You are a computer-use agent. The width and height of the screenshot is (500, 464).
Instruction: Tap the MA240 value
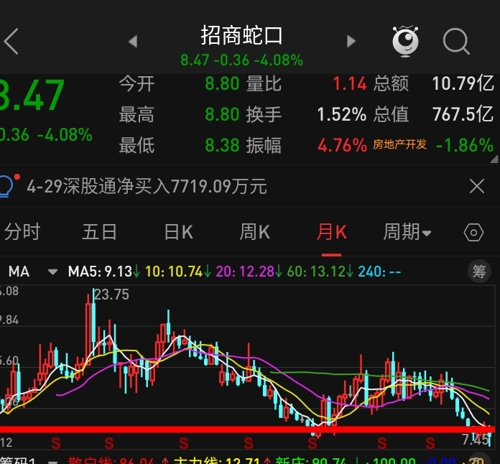tap(379, 272)
